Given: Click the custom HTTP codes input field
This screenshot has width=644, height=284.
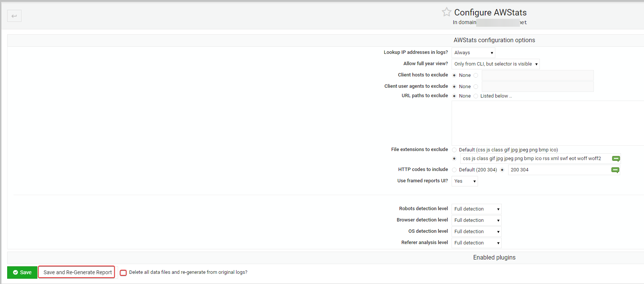Looking at the screenshot, I should pyautogui.click(x=558, y=170).
